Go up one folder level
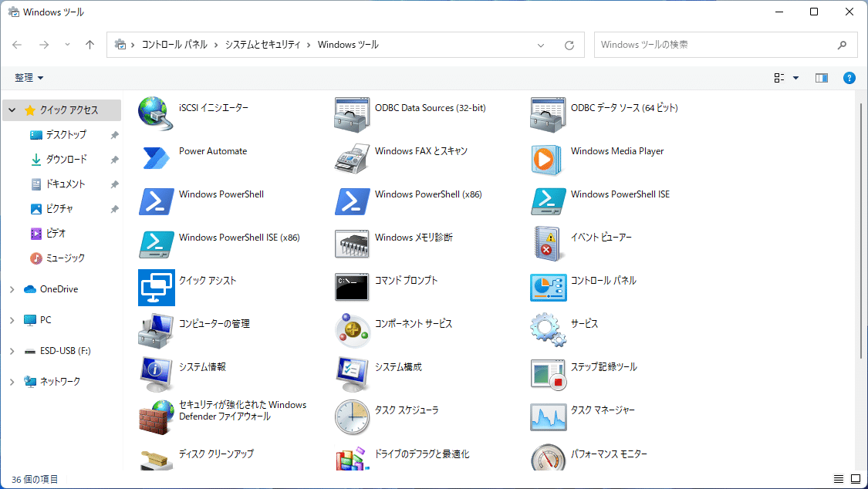The width and height of the screenshot is (868, 489). click(x=90, y=45)
